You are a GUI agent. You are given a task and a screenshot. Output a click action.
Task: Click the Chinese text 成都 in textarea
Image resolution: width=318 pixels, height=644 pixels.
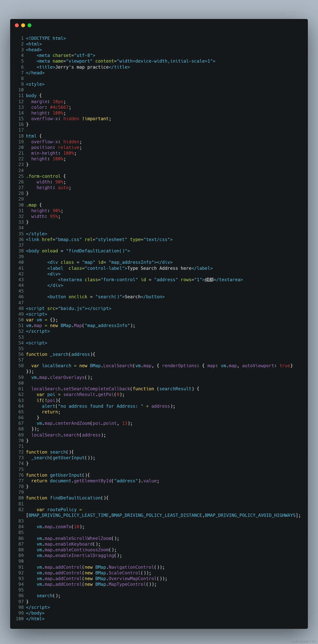[209, 280]
